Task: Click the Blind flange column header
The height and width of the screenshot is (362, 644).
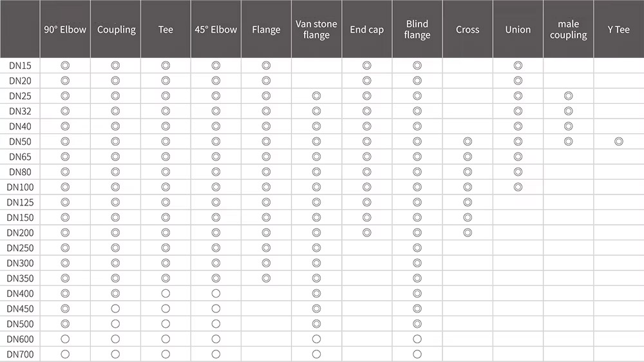Action: [x=417, y=30]
